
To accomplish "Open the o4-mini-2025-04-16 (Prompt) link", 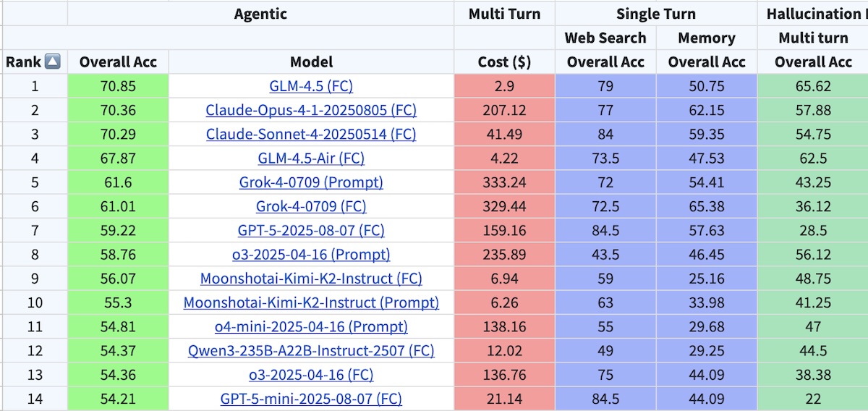I will point(311,326).
